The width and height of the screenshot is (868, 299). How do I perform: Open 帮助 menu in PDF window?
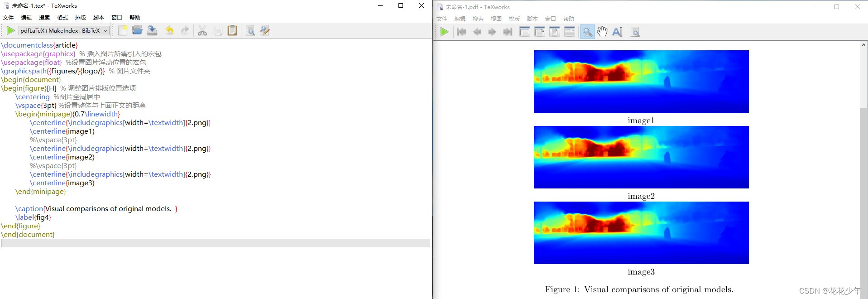[x=569, y=19]
